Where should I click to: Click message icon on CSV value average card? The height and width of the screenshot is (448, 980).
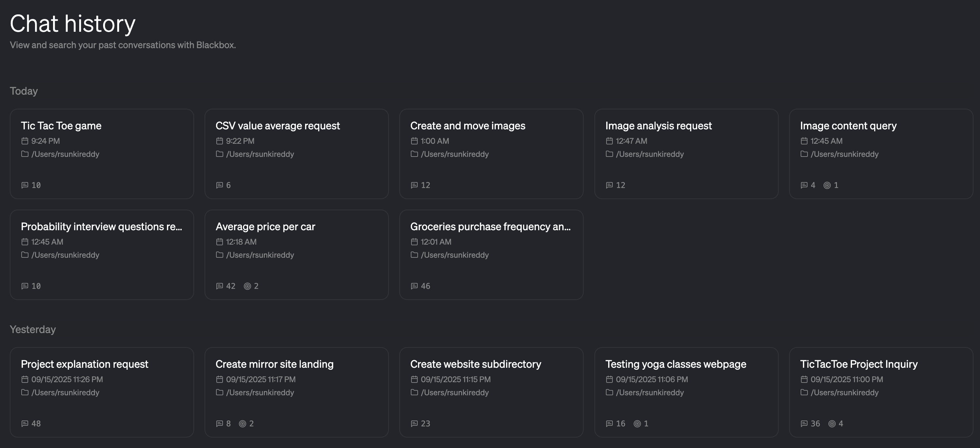pos(220,185)
